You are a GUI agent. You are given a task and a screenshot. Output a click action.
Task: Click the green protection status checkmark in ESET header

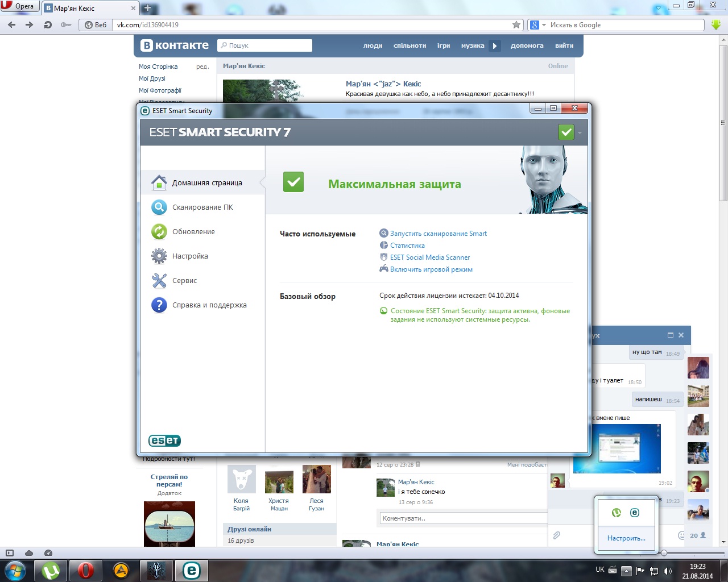tap(566, 132)
